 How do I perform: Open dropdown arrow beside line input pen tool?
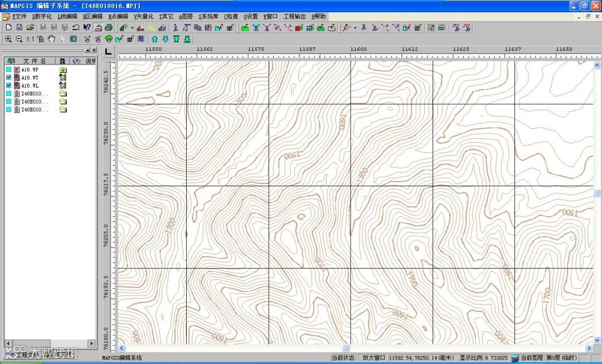(x=355, y=28)
